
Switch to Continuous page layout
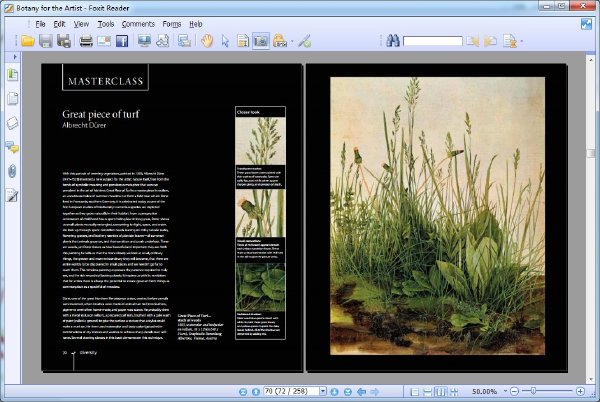[x=428, y=392]
